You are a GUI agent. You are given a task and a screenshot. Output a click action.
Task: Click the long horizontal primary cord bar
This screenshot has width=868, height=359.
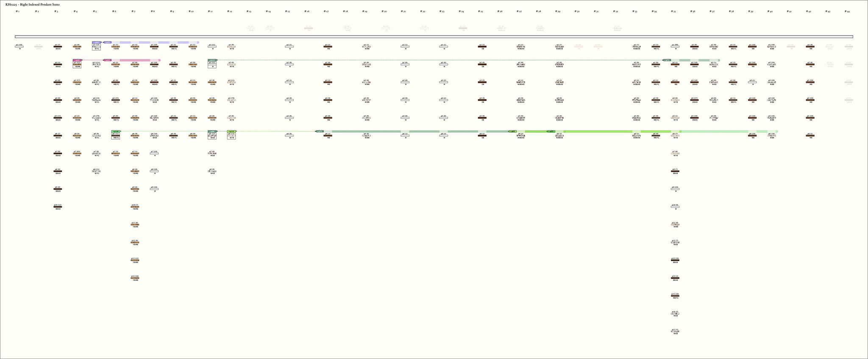(x=434, y=37)
